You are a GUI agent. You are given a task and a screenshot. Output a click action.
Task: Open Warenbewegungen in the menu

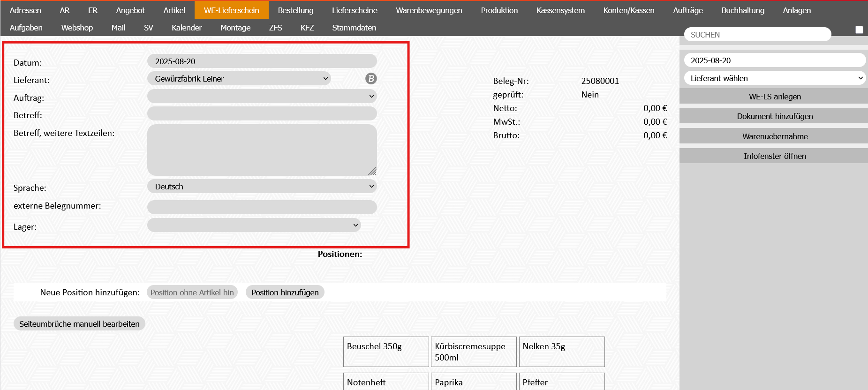coord(429,10)
